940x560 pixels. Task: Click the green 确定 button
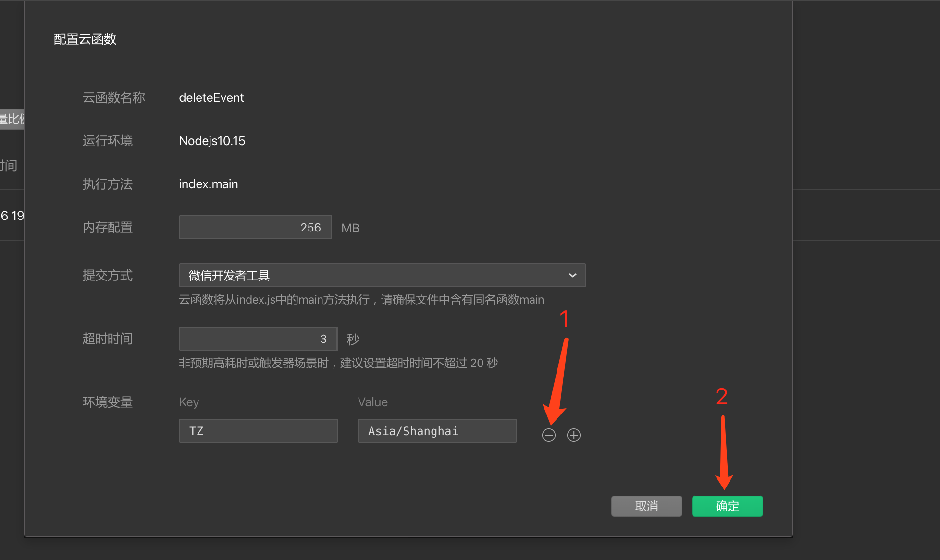coord(727,506)
